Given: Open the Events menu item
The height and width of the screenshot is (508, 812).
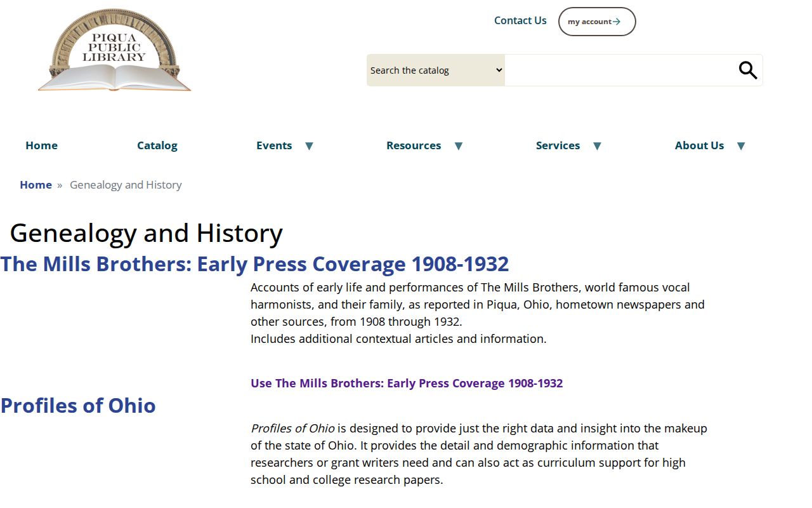Looking at the screenshot, I should tap(274, 145).
